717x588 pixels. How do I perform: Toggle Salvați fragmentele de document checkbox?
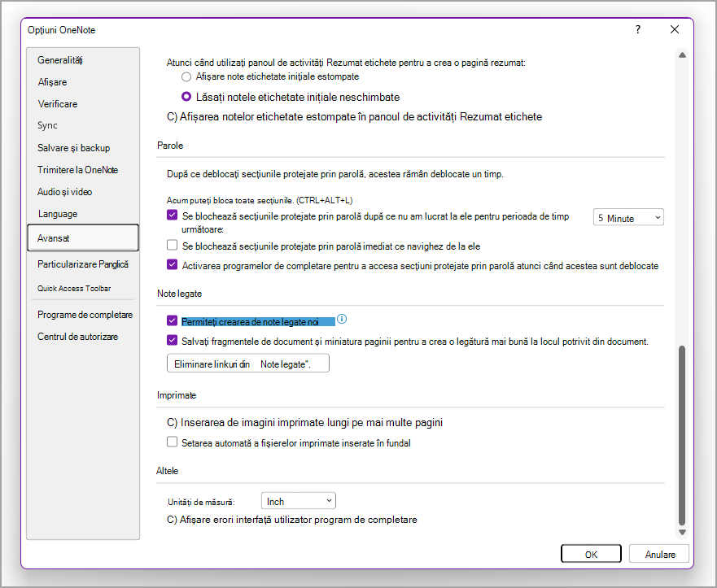pos(172,341)
